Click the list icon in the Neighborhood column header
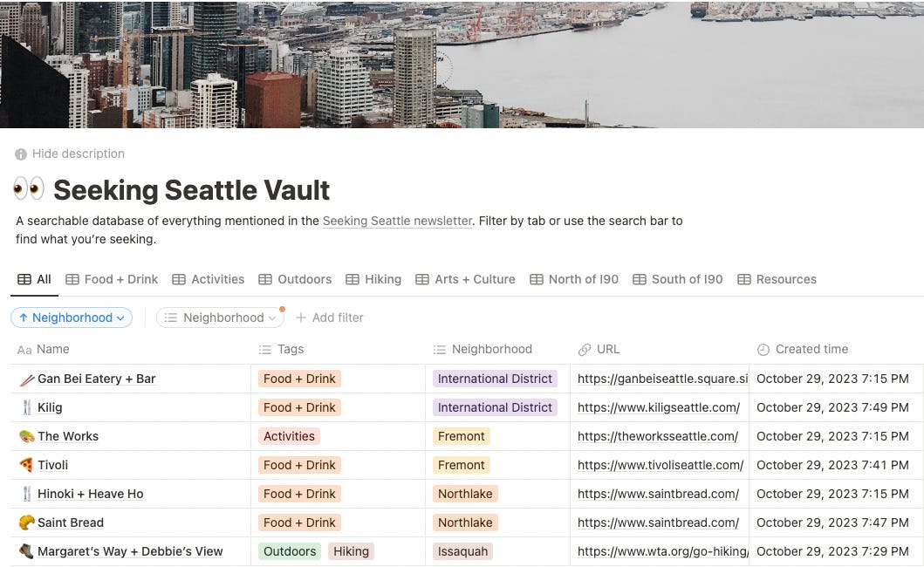 (x=439, y=350)
